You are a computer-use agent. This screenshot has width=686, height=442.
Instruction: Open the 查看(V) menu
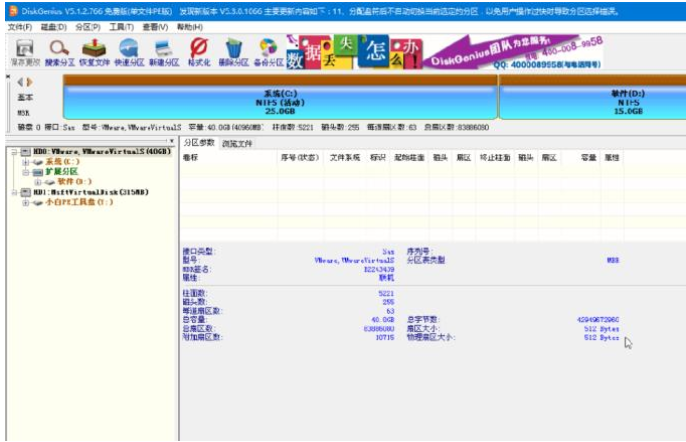[155, 27]
